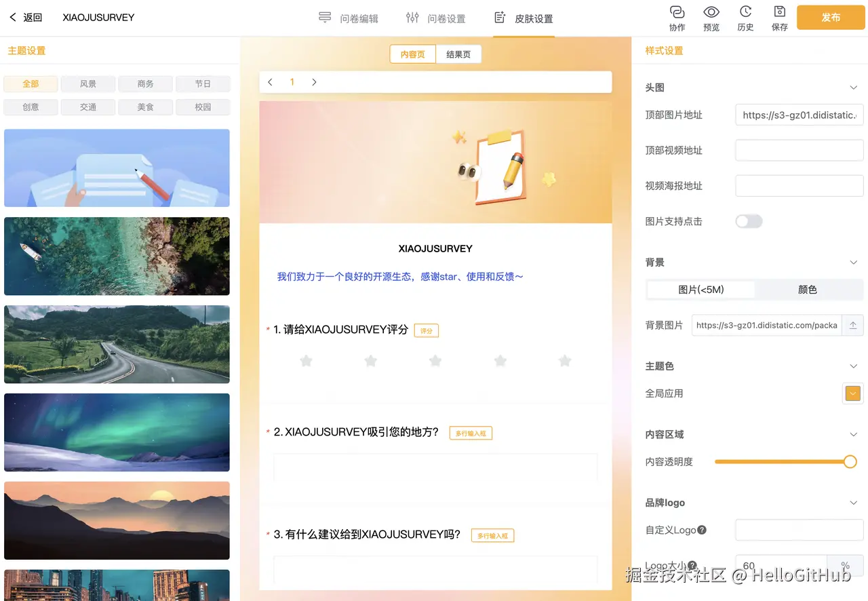868x601 pixels.
Task: Click the 预览 preview icon
Action: pyautogui.click(x=711, y=18)
